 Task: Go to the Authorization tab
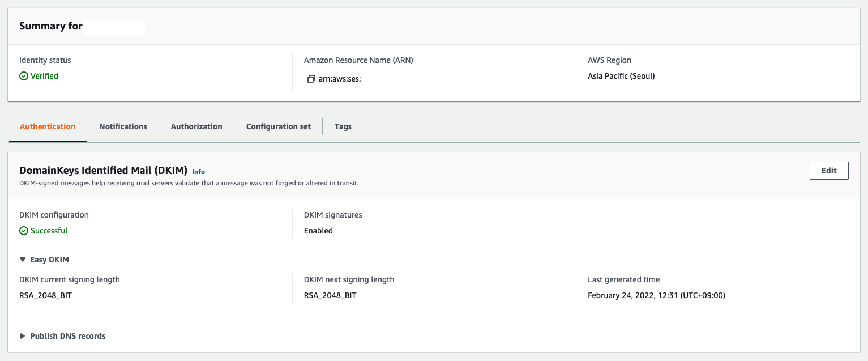[196, 126]
